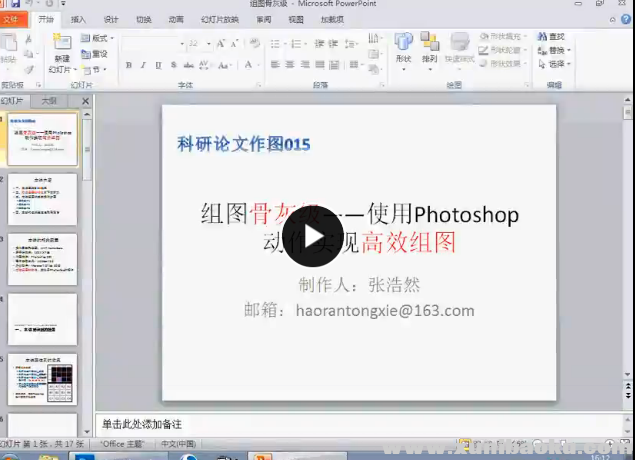Click the Reset (重设) slide icon
The height and width of the screenshot is (460, 635).
click(98, 54)
